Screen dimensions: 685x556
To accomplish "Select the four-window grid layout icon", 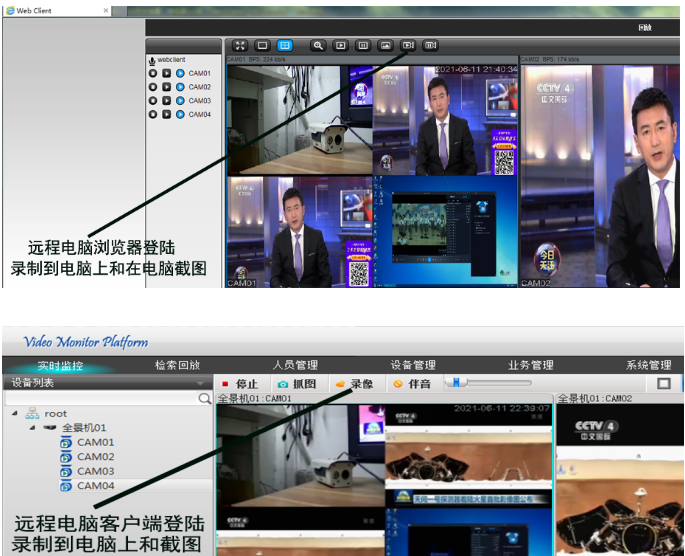I will 285,46.
